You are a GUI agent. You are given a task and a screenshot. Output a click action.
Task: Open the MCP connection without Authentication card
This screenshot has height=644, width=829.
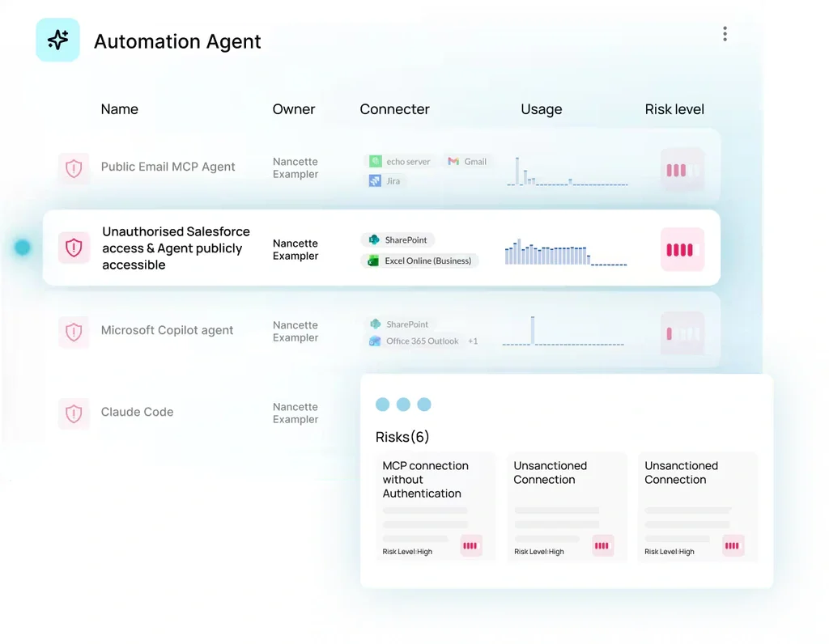(x=436, y=506)
